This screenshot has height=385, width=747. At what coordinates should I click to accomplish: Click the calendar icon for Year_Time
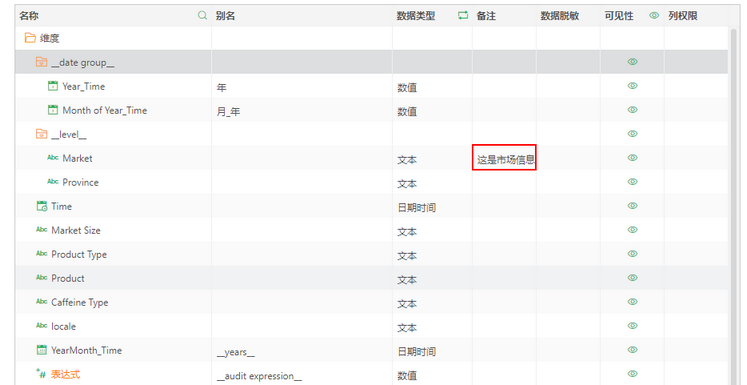[53, 86]
